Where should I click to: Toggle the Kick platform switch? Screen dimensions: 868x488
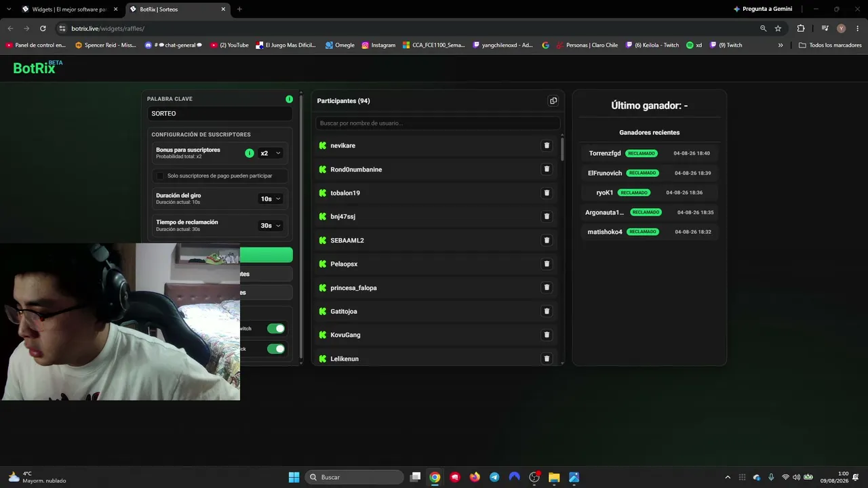click(276, 349)
